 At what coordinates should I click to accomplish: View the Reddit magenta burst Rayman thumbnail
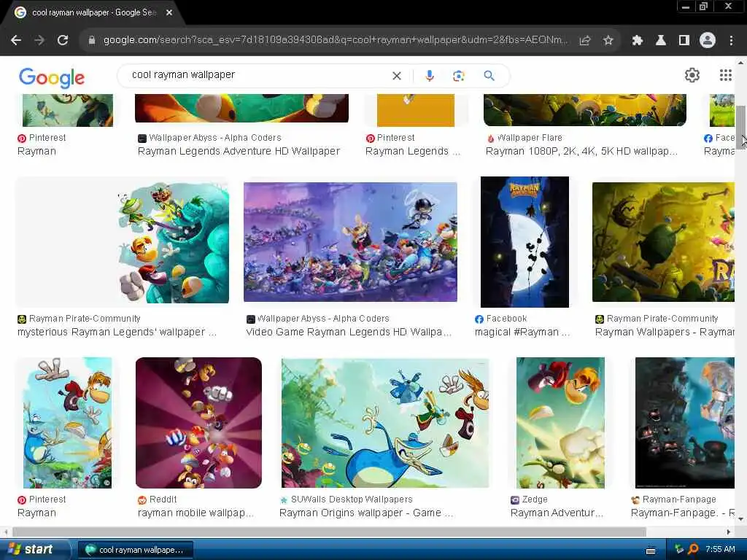(198, 423)
